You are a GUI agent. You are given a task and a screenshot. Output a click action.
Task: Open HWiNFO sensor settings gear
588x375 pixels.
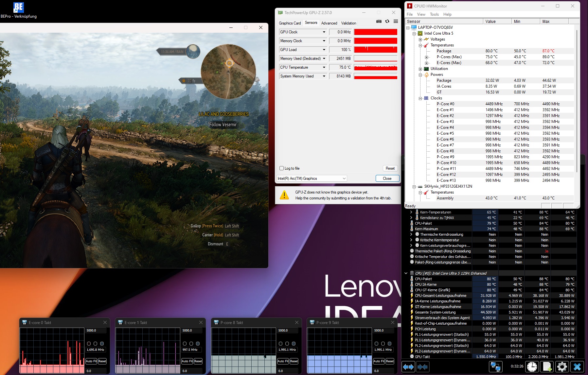pos(562,367)
